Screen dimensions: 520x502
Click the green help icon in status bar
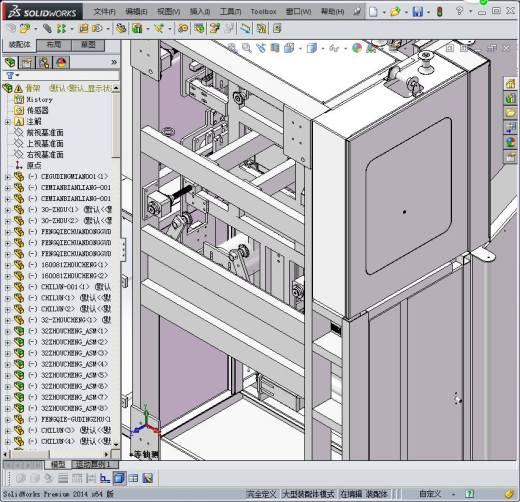click(x=469, y=494)
